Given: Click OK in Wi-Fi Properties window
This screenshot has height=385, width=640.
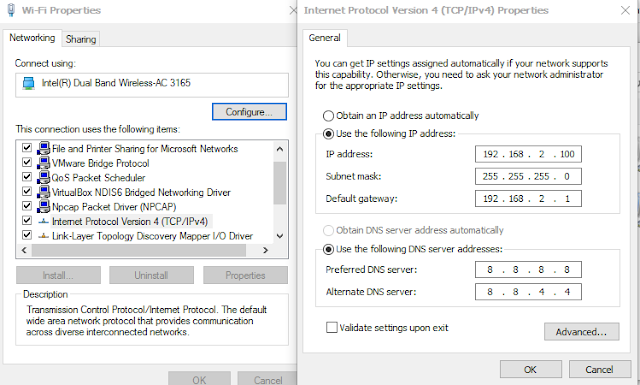Looking at the screenshot, I should point(199,378).
